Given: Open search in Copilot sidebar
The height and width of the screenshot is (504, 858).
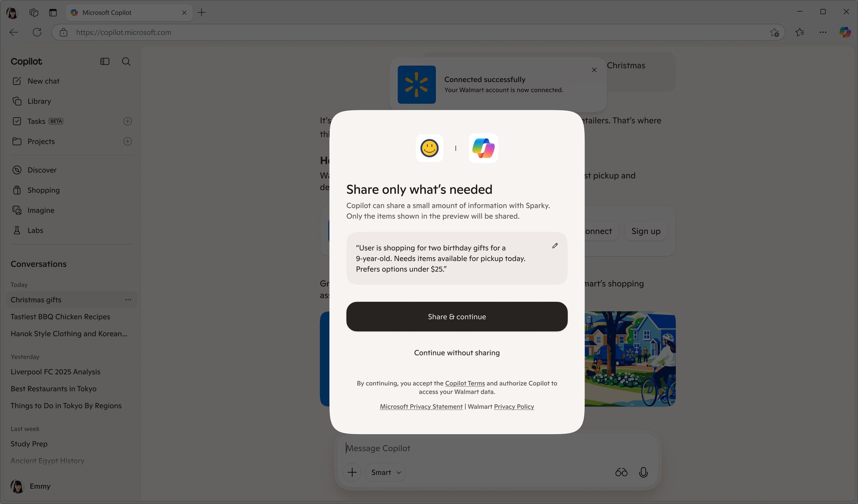Looking at the screenshot, I should [126, 61].
